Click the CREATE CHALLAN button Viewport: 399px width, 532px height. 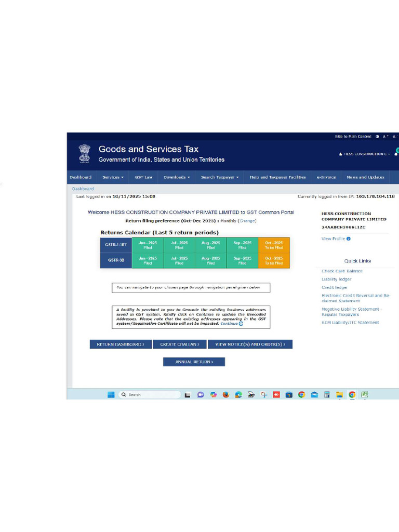click(179, 344)
